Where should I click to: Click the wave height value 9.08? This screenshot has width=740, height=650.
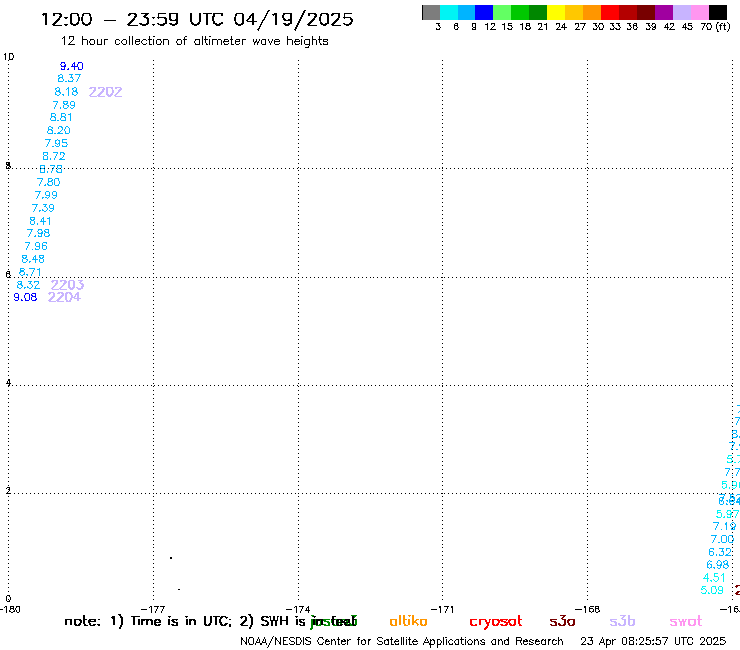[x=25, y=297]
